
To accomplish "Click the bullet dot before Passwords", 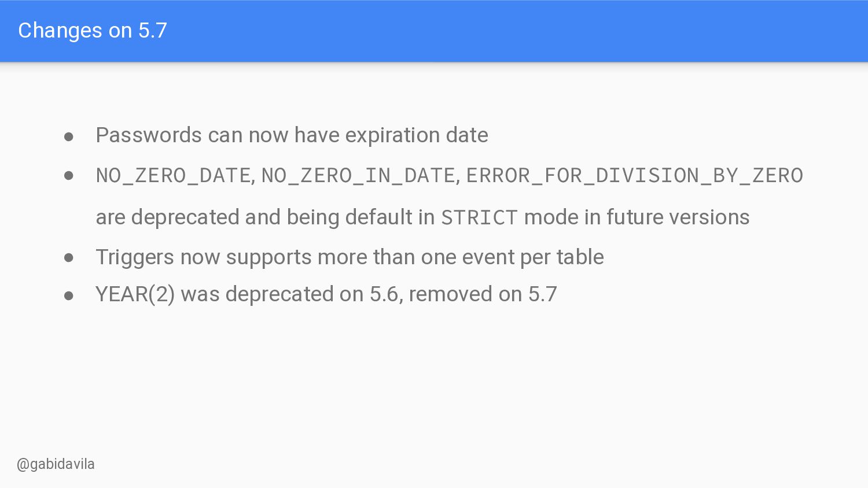I will pos(69,137).
